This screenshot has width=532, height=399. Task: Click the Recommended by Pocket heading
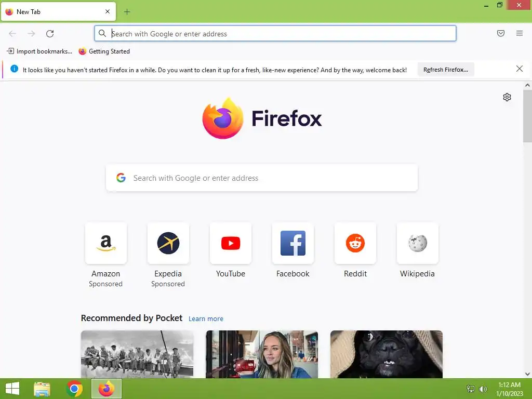point(131,318)
